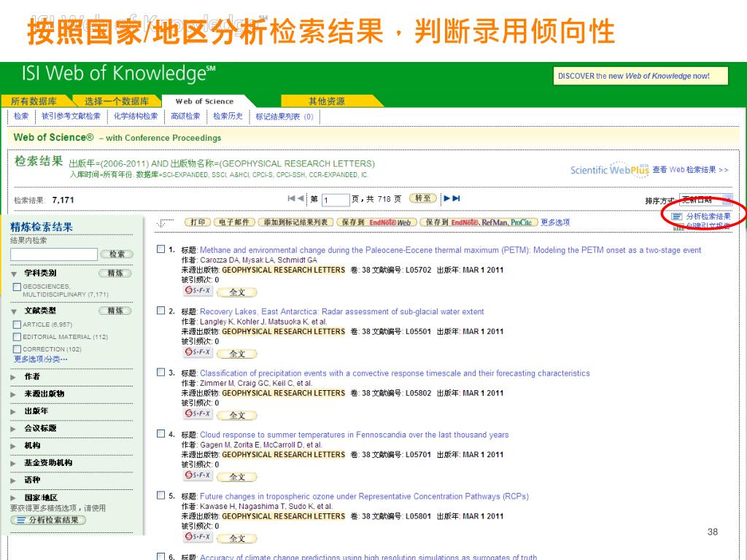Image resolution: width=747 pixels, height=560 pixels.
Task: Expand the 会议标题 refine section
Action: (x=13, y=429)
